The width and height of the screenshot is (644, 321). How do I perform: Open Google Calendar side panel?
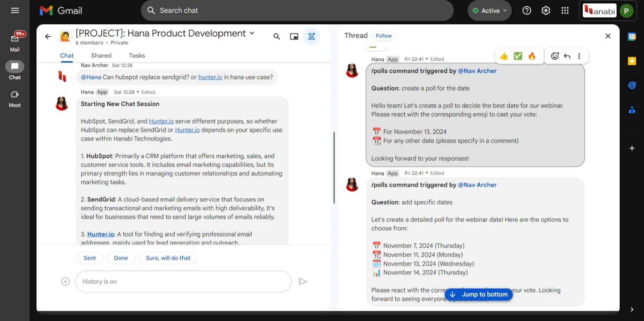pos(632,37)
